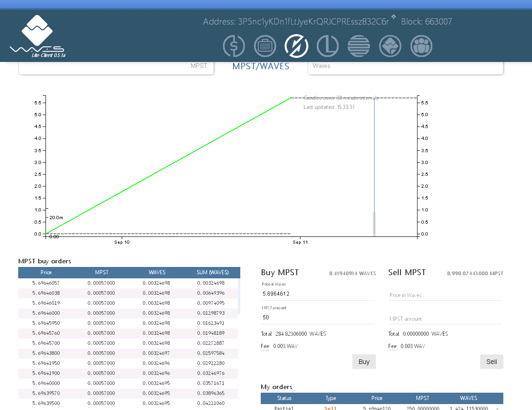
Task: Click the buy orders table scrollbar
Action: coord(239,296)
